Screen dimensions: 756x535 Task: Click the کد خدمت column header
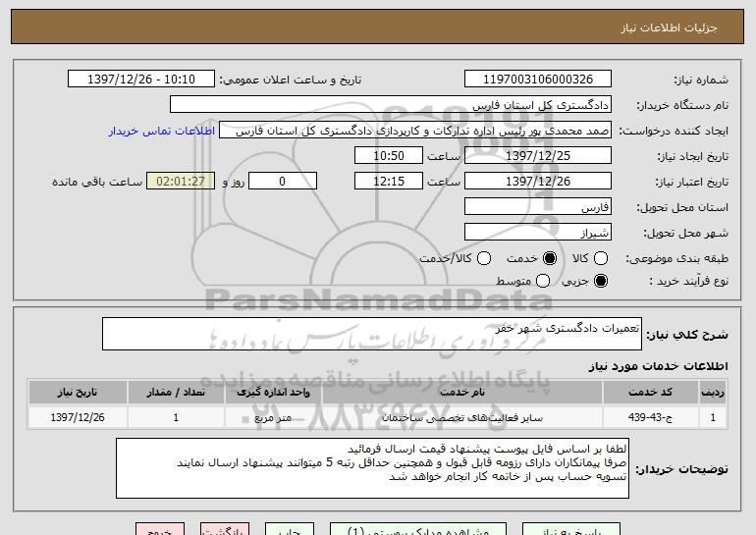[x=650, y=393]
